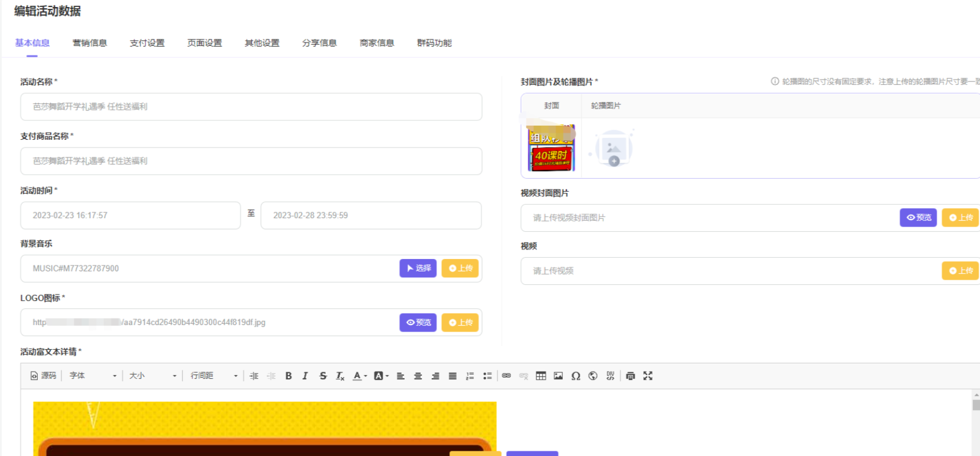Click the unlink icon
The image size is (980, 456).
523,376
